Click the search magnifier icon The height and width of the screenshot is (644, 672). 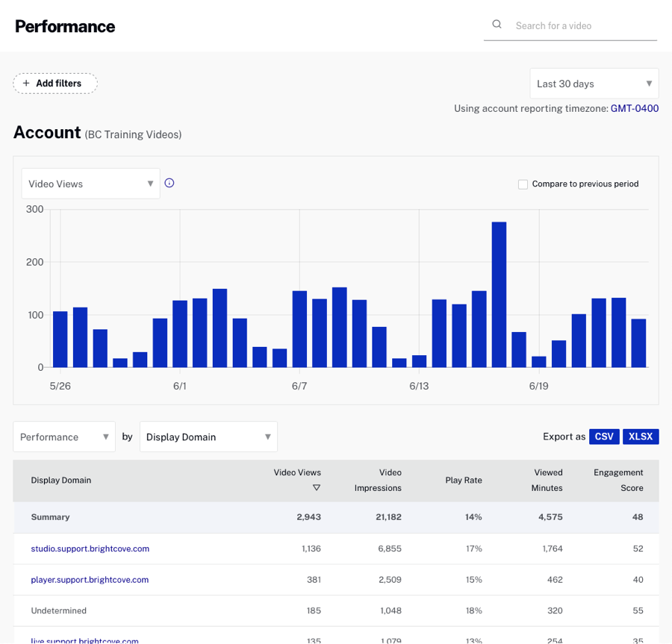tap(497, 24)
